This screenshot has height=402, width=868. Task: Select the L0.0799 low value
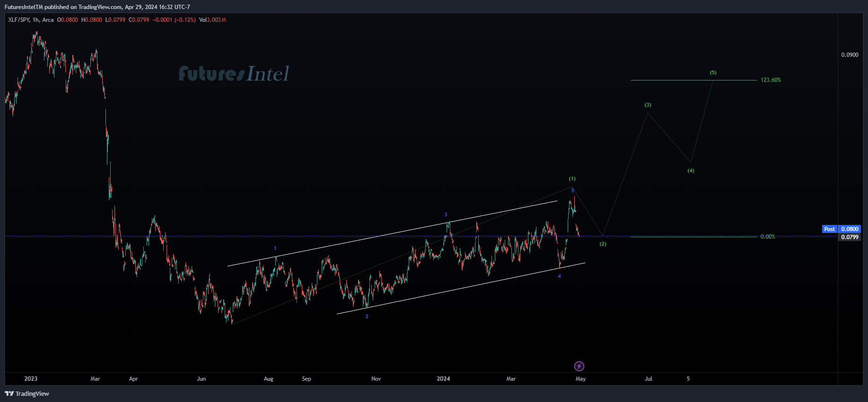coord(115,20)
